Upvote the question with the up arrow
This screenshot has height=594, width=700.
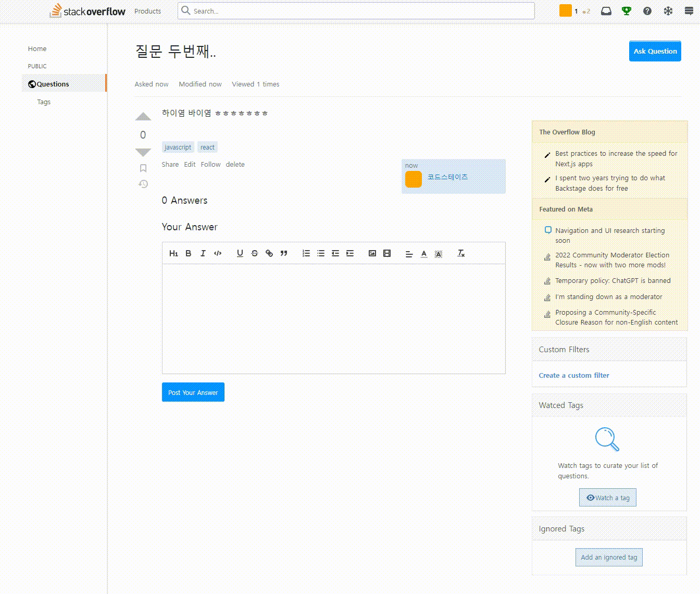click(x=143, y=116)
